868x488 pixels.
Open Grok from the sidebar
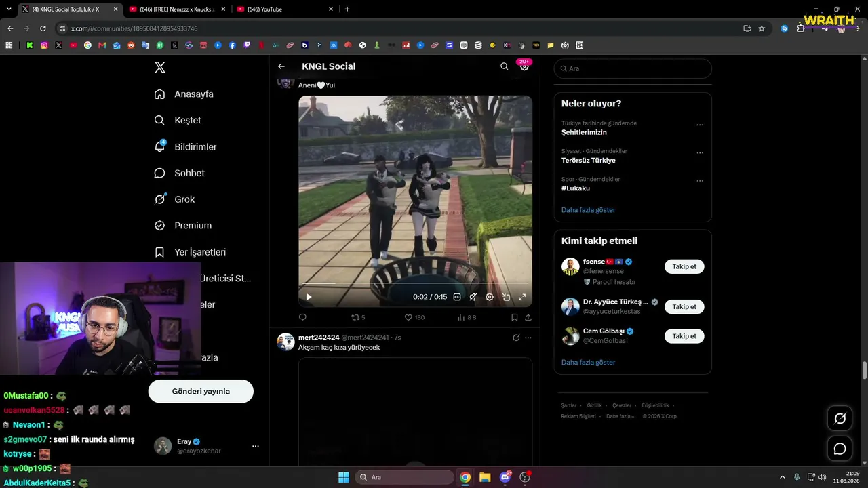tap(174, 199)
